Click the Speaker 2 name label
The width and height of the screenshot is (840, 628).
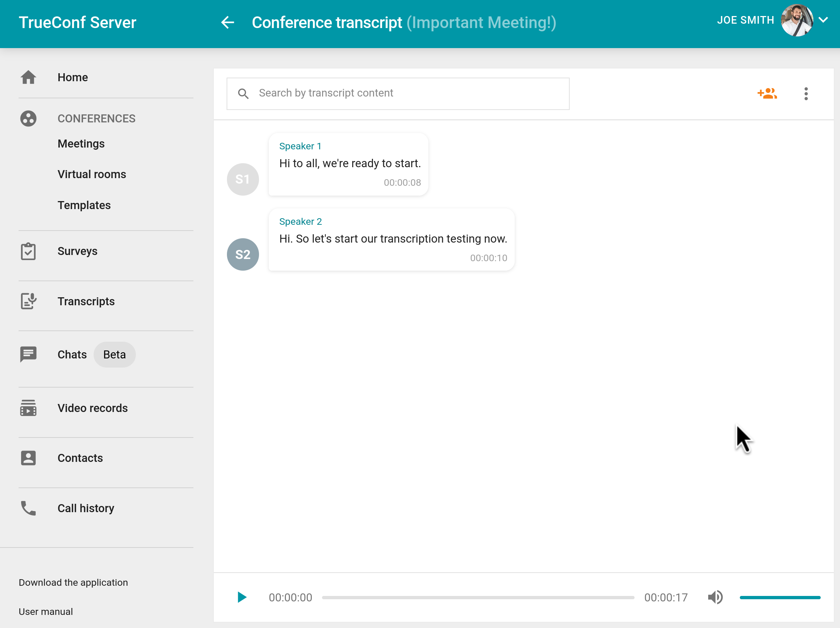click(301, 221)
